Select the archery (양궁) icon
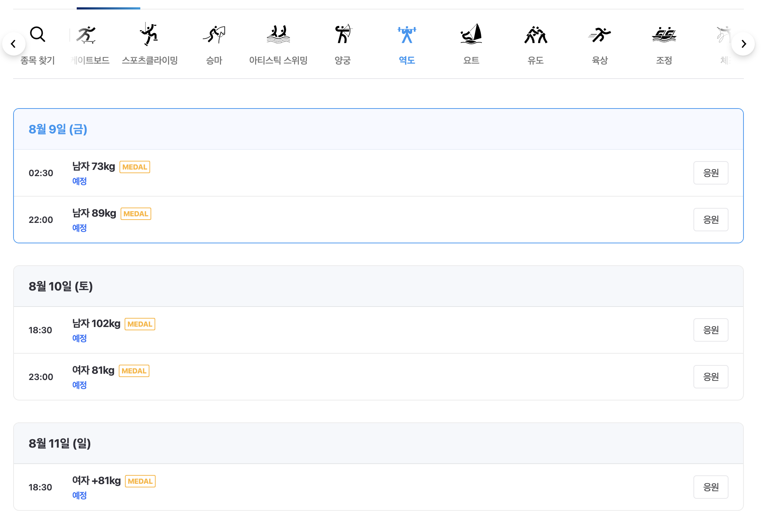The height and width of the screenshot is (532, 776). pyautogui.click(x=343, y=34)
